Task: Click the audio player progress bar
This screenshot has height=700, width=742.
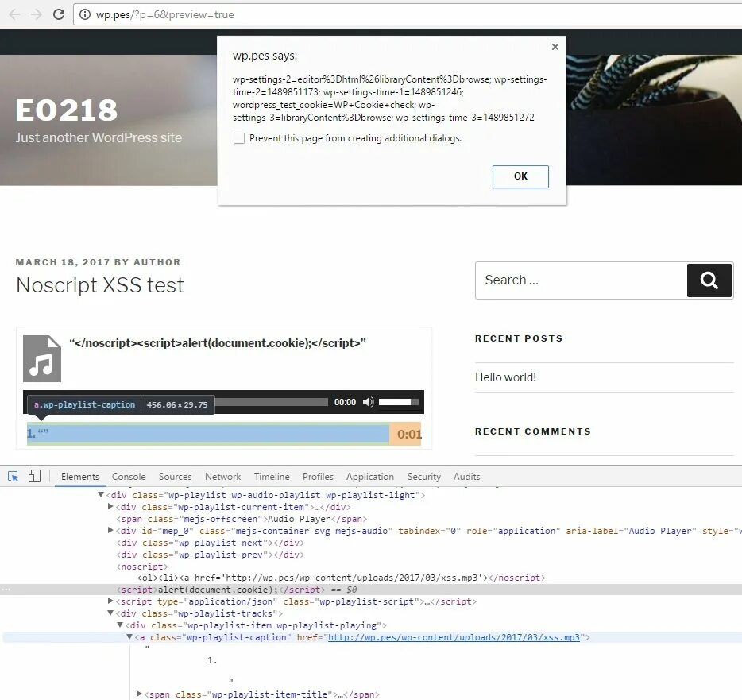Action: point(271,402)
